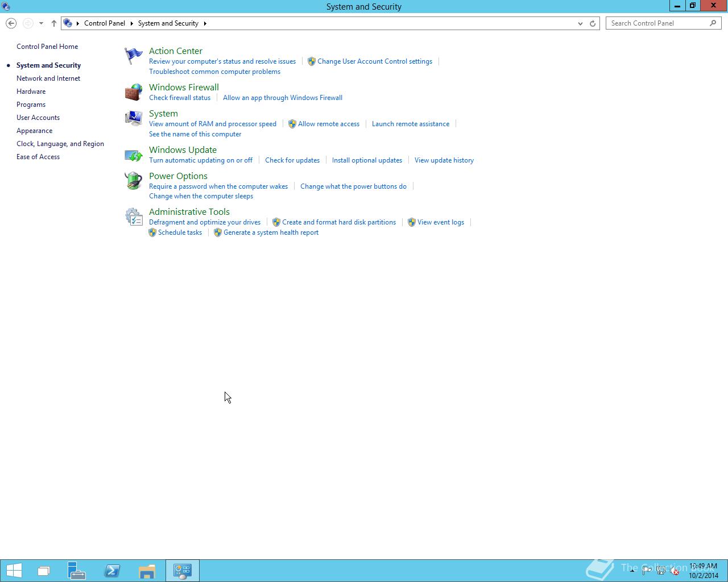
Task: Click the network icon in system tray
Action: [x=661, y=571]
